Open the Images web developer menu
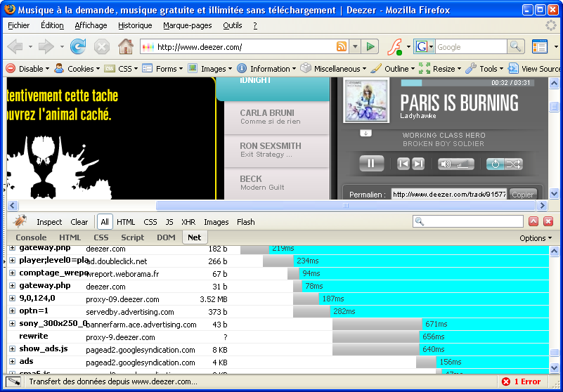 [x=210, y=69]
